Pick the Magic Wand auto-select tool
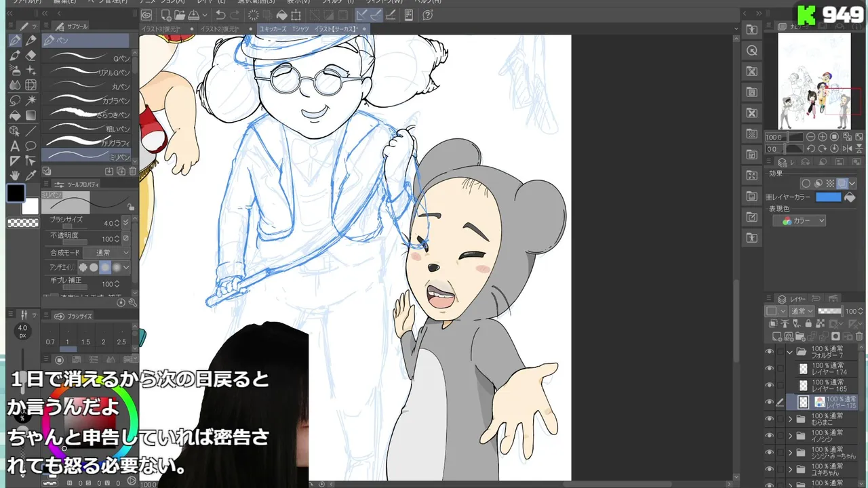 [x=31, y=100]
